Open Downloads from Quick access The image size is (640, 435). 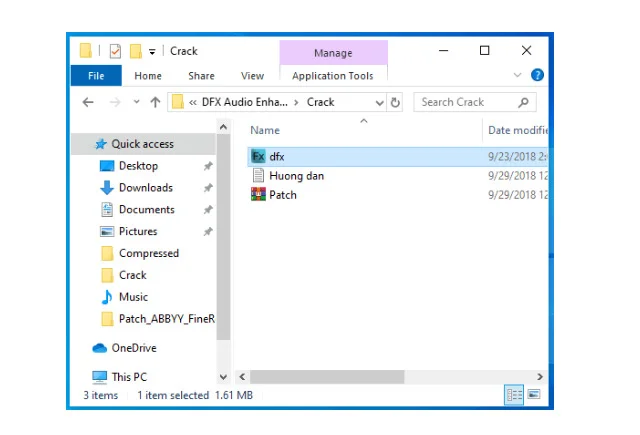(145, 188)
